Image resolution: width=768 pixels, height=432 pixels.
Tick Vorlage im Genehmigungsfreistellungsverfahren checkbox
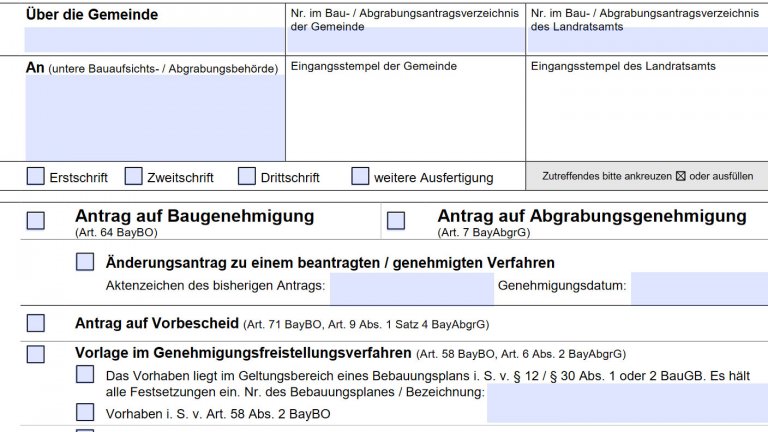[35, 353]
